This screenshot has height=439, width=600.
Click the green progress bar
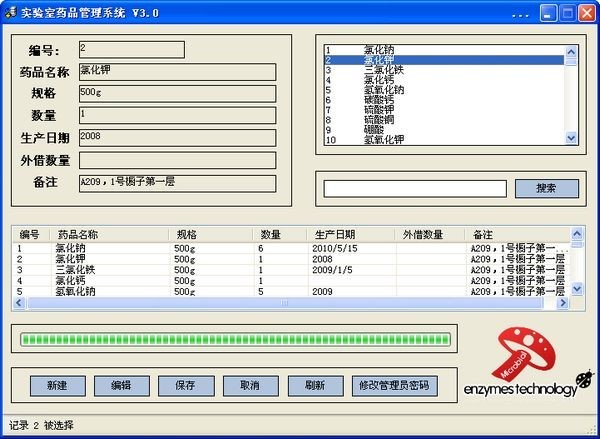pos(235,339)
